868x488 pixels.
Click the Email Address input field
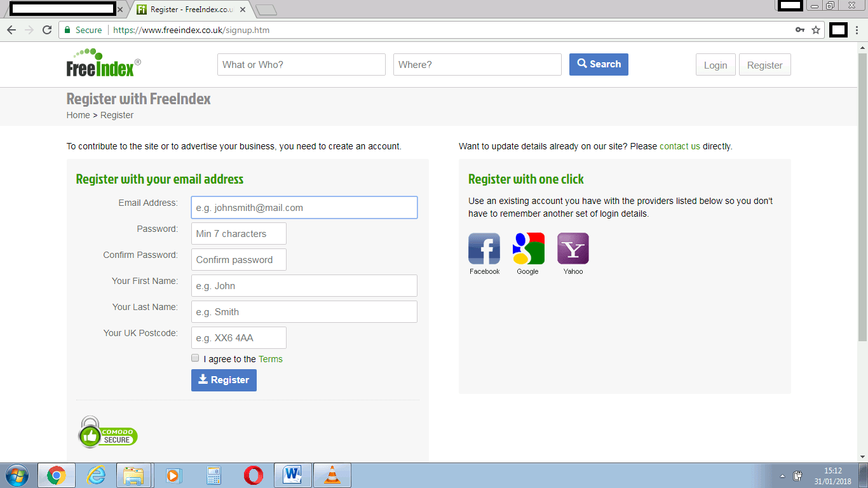pos(304,207)
